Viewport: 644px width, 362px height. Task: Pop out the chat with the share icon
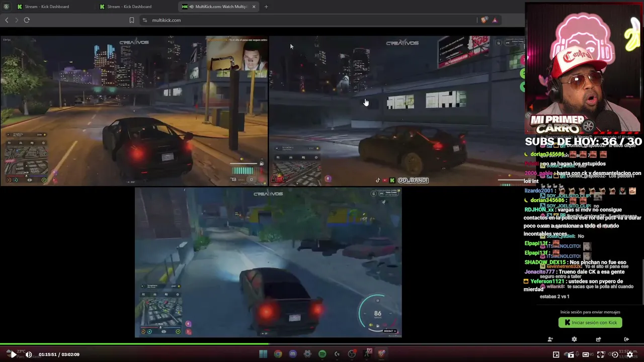click(x=598, y=339)
